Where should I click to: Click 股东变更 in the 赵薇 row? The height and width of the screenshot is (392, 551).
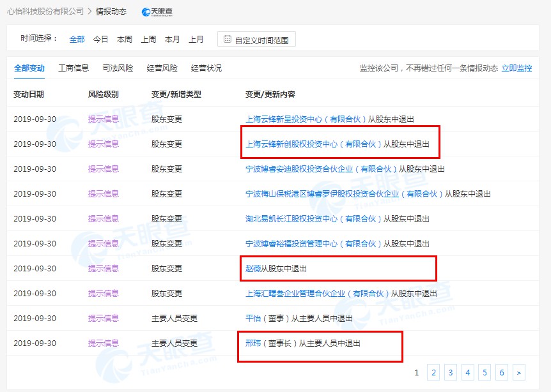167,269
